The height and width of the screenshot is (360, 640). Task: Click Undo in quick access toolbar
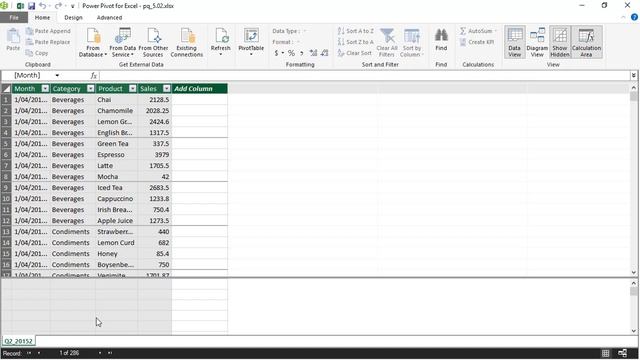pos(42,6)
